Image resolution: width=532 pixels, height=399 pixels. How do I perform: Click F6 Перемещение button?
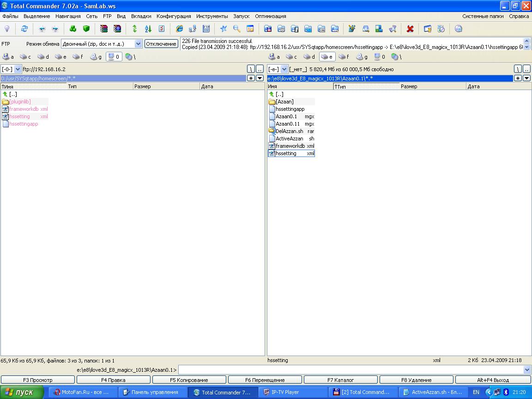265,380
